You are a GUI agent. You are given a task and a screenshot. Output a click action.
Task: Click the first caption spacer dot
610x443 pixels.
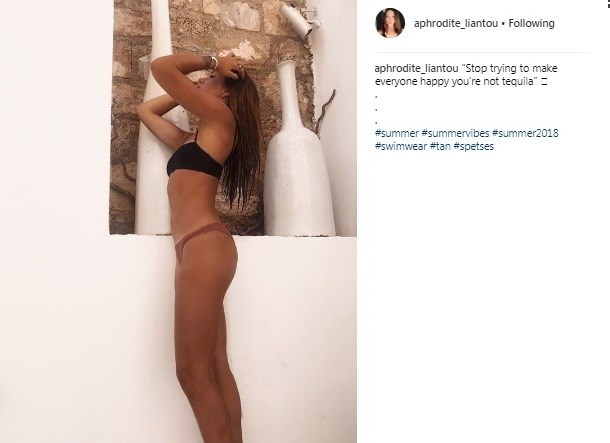coord(376,96)
